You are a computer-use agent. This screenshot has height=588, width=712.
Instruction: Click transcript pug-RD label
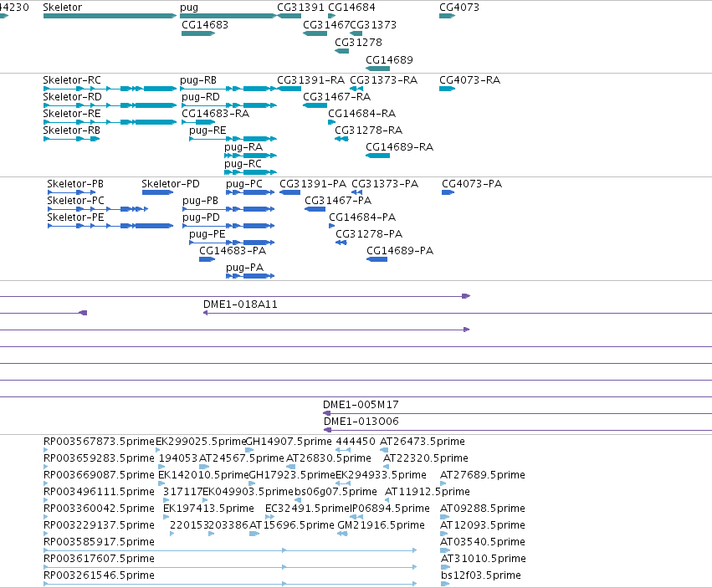coord(201,97)
